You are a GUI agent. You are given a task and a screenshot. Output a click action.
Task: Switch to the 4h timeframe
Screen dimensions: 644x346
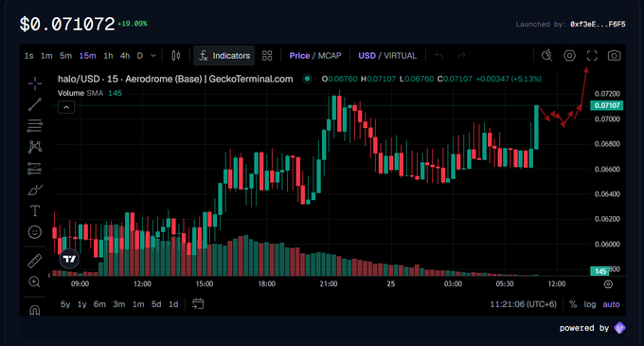(x=125, y=56)
